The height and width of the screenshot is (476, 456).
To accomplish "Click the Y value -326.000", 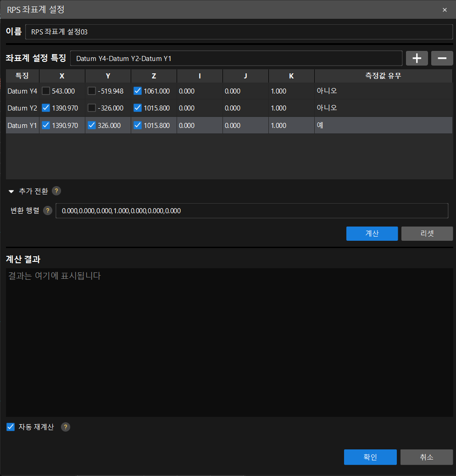I will point(111,108).
